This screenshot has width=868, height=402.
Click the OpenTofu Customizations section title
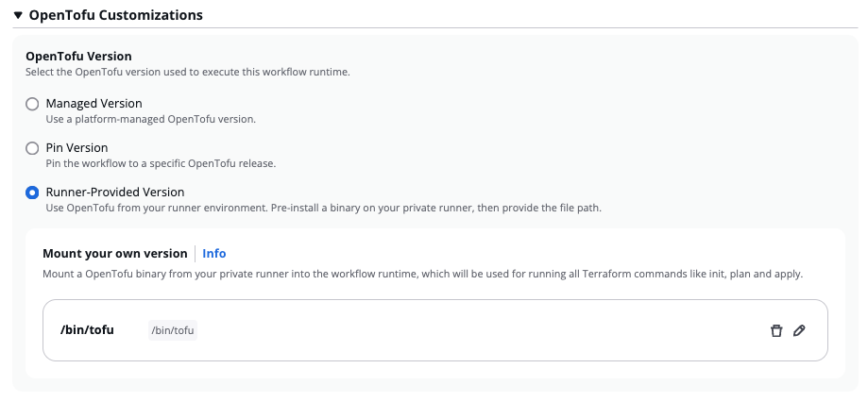click(115, 15)
